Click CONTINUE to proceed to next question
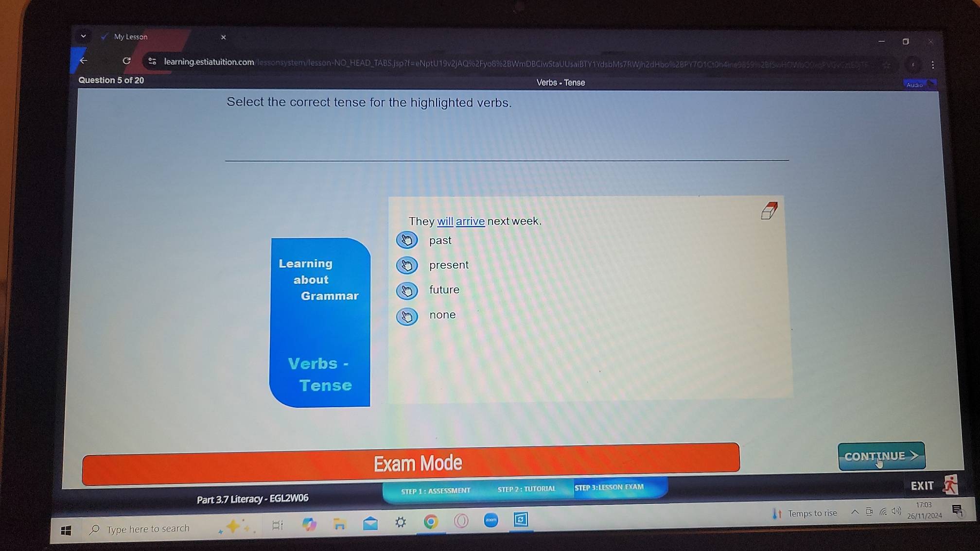 pos(880,455)
